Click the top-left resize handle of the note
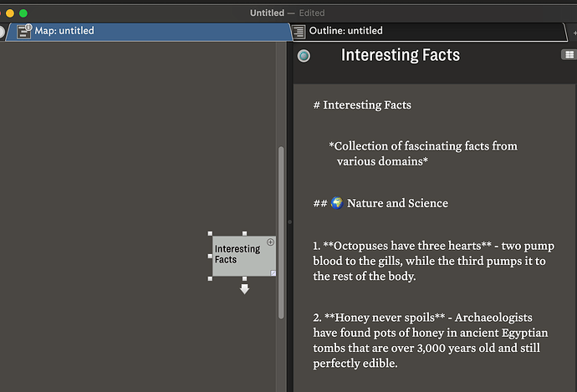The height and width of the screenshot is (392, 577). pyautogui.click(x=210, y=233)
